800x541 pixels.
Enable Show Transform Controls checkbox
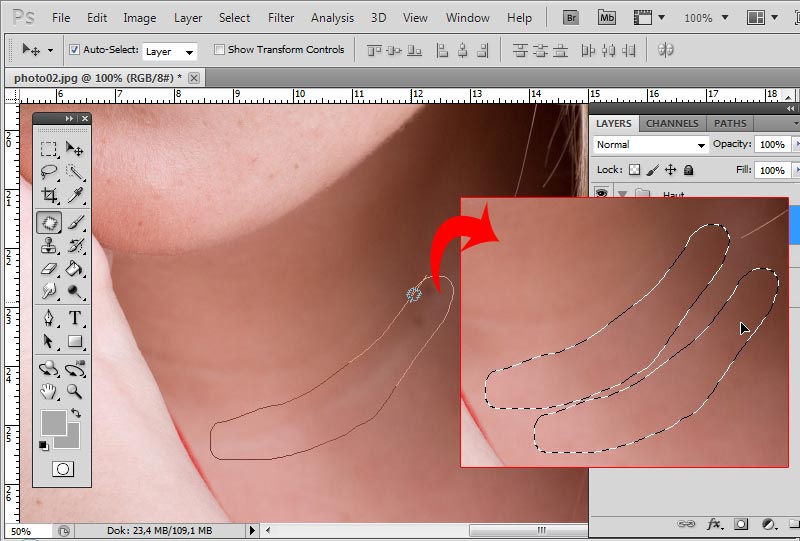[219, 50]
